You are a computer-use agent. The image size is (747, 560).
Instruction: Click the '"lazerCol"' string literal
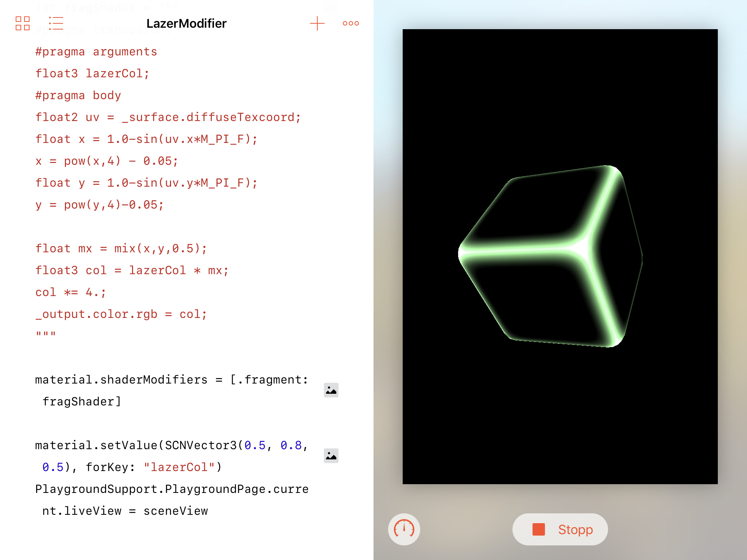(179, 467)
